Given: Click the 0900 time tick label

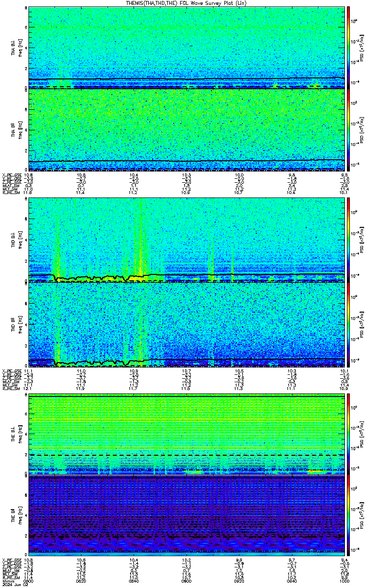Looking at the screenshot, I should coord(186,581).
